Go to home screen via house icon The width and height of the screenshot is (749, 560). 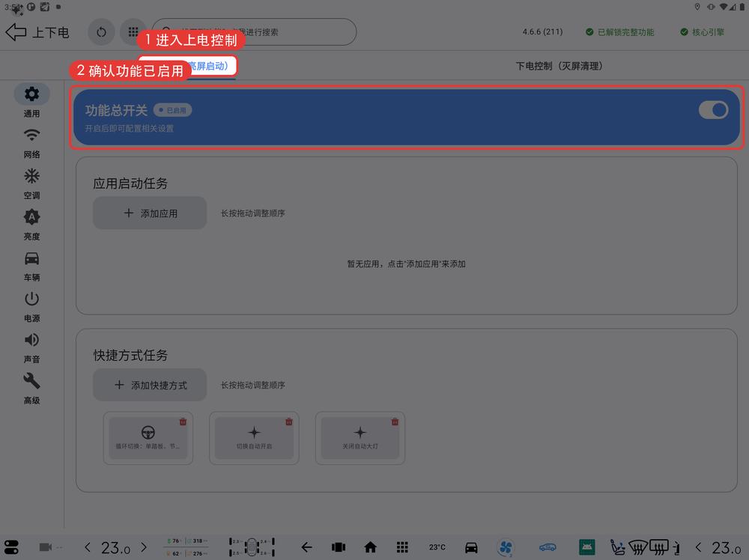coord(370,547)
